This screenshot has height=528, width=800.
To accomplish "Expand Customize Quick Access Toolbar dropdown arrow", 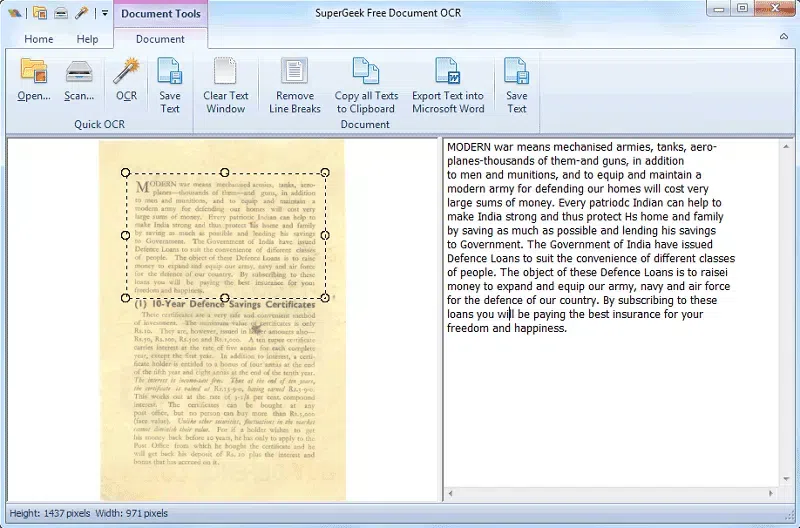I will point(104,14).
